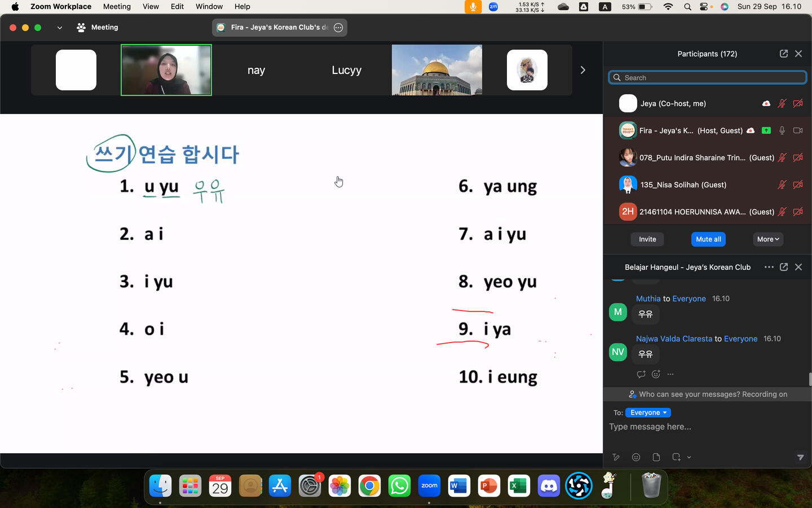This screenshot has height=508, width=812.
Task: Click the Invite button
Action: [x=647, y=239]
